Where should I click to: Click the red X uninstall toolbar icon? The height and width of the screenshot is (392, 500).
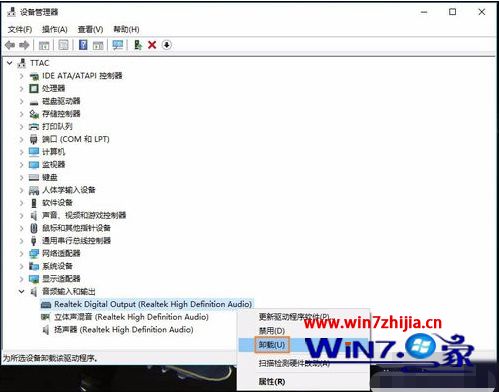tap(152, 45)
